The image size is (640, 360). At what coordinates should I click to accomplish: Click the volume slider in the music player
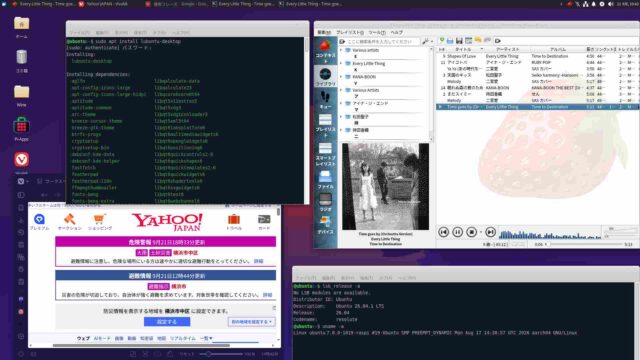point(620,229)
